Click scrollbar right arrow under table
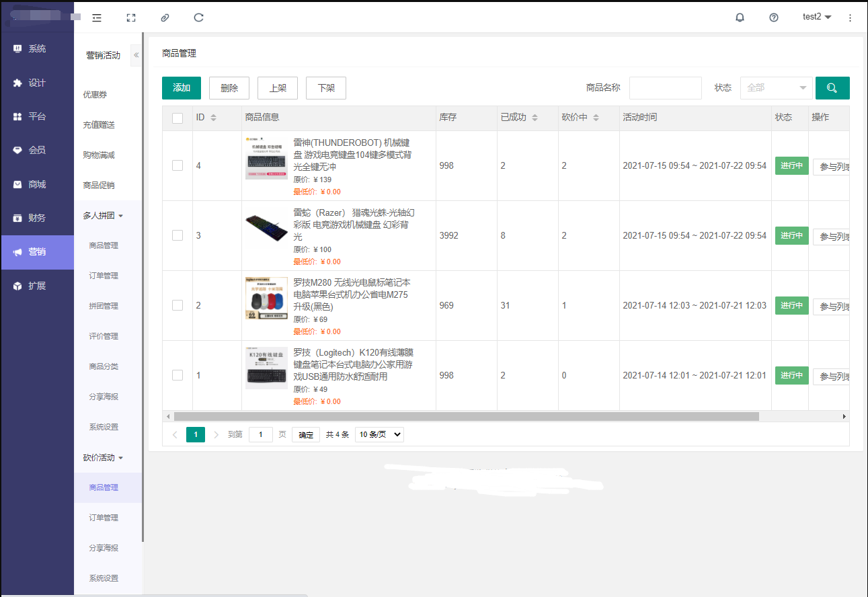This screenshot has height=597, width=868. (844, 417)
